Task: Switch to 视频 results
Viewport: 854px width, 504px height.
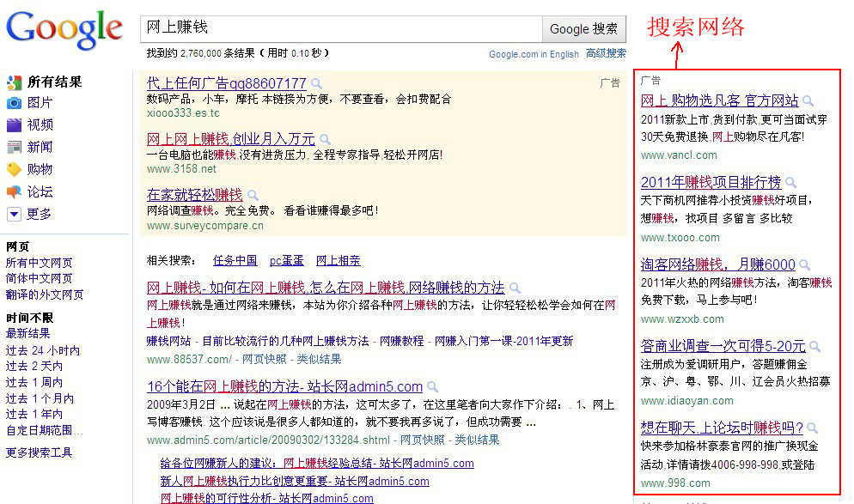Action: pyautogui.click(x=40, y=125)
